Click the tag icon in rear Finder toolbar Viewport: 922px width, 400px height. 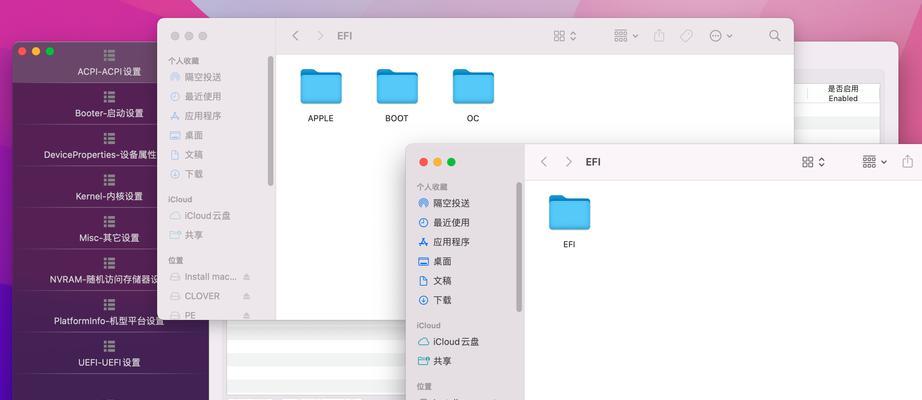click(x=686, y=36)
